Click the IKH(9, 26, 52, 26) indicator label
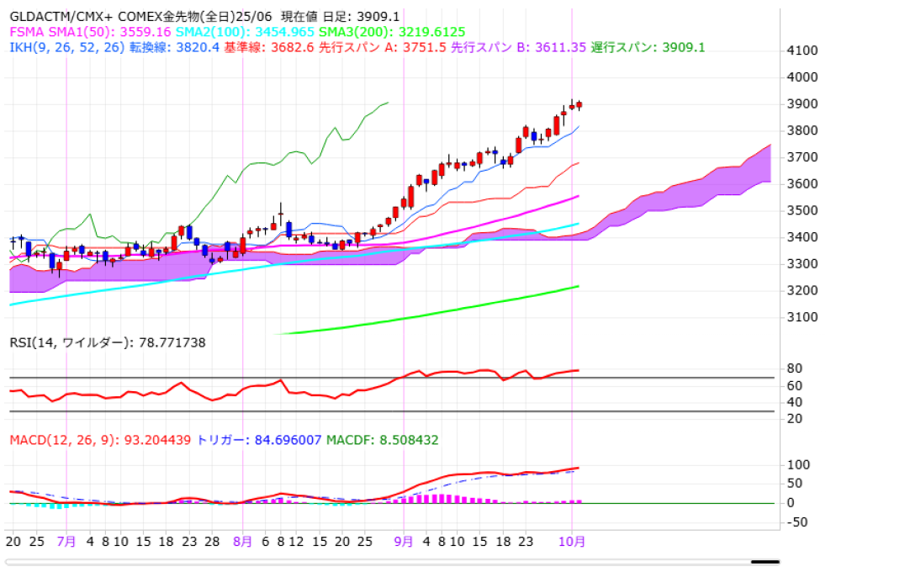This screenshot has height=588, width=905. (67, 47)
